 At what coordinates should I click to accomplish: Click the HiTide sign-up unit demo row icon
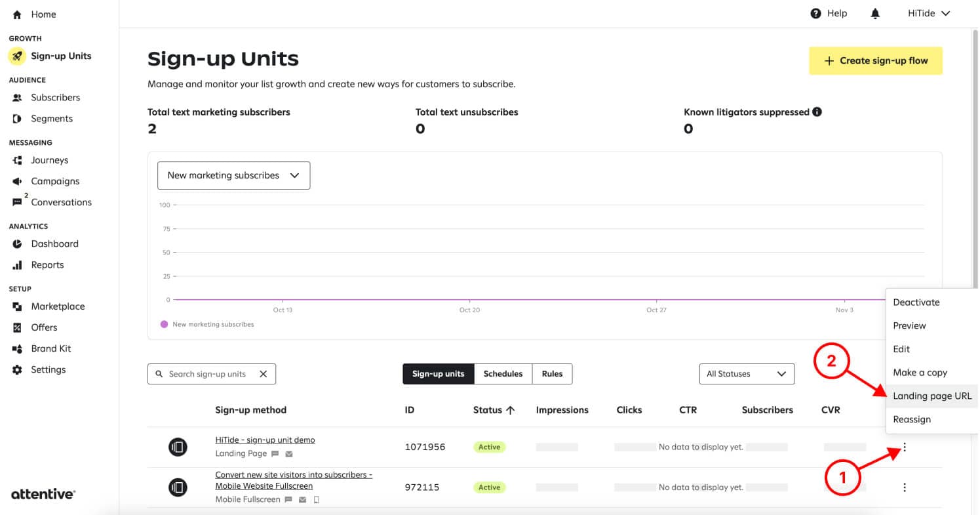[x=178, y=447]
